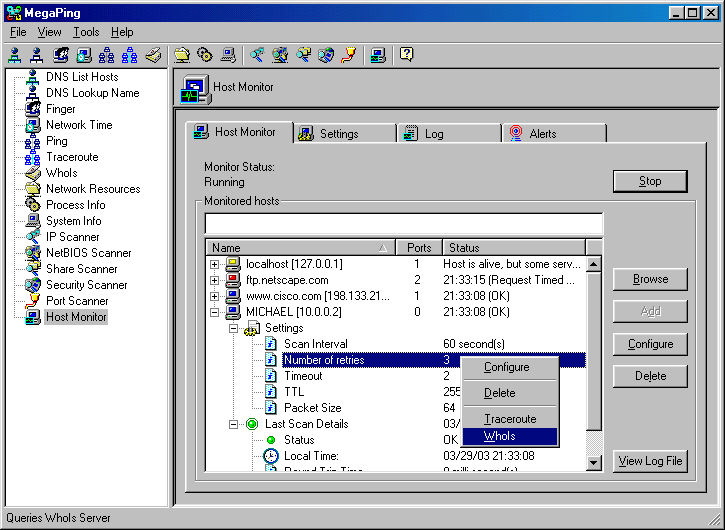Open Network Resources in left tree
Screen dimensions: 725x530
93,189
